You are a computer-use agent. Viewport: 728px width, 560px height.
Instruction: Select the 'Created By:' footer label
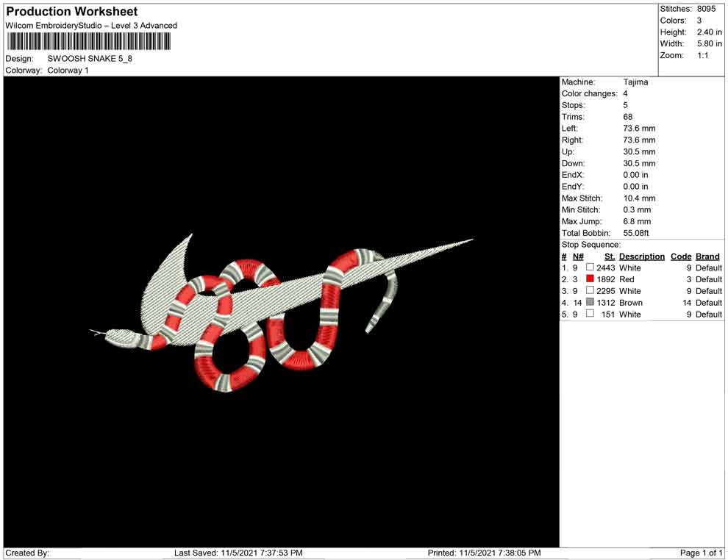coord(27,553)
